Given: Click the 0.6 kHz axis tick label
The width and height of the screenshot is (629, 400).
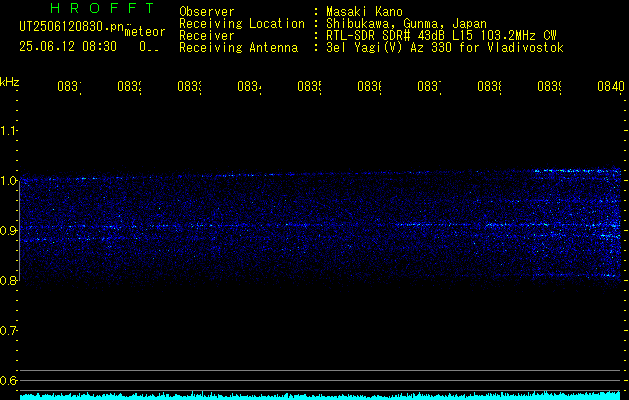Looking at the screenshot, I should tap(8, 380).
